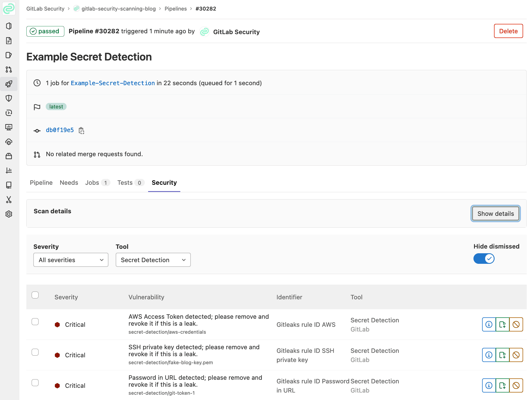The height and width of the screenshot is (400, 532).
Task: Check the select-all vulnerabilities checkbox
Action: 35,295
